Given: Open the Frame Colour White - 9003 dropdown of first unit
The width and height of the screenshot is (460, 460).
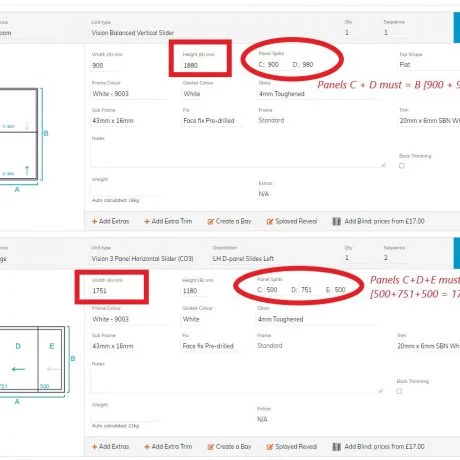Looking at the screenshot, I should click(x=129, y=94).
